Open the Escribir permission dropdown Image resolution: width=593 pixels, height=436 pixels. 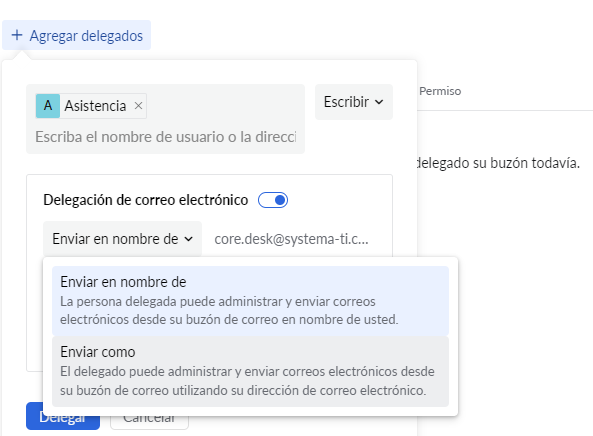point(354,102)
